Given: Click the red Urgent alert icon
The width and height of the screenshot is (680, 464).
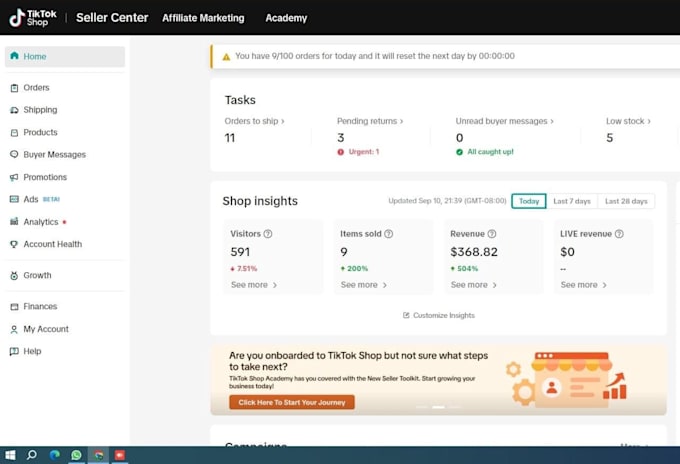Looking at the screenshot, I should [x=341, y=152].
